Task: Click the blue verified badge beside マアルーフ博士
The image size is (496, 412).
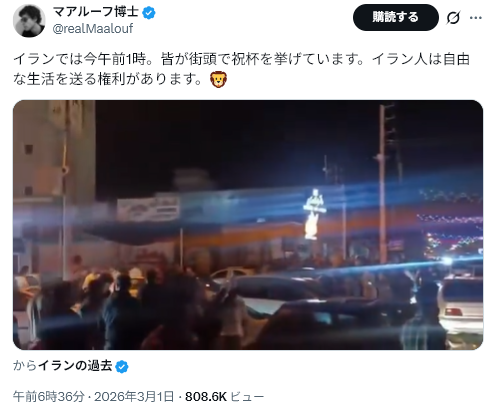Action: pyautogui.click(x=149, y=13)
